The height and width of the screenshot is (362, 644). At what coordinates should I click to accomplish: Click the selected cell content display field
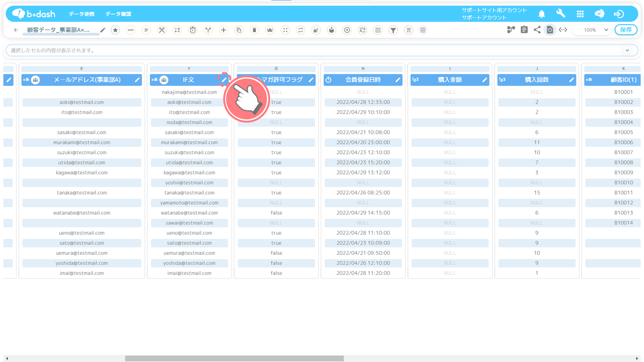click(x=322, y=50)
